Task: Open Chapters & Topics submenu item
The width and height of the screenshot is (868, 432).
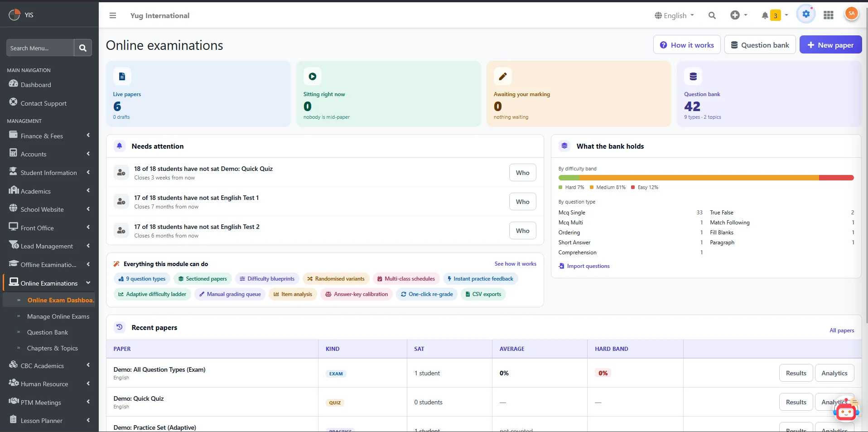Action: coord(53,348)
